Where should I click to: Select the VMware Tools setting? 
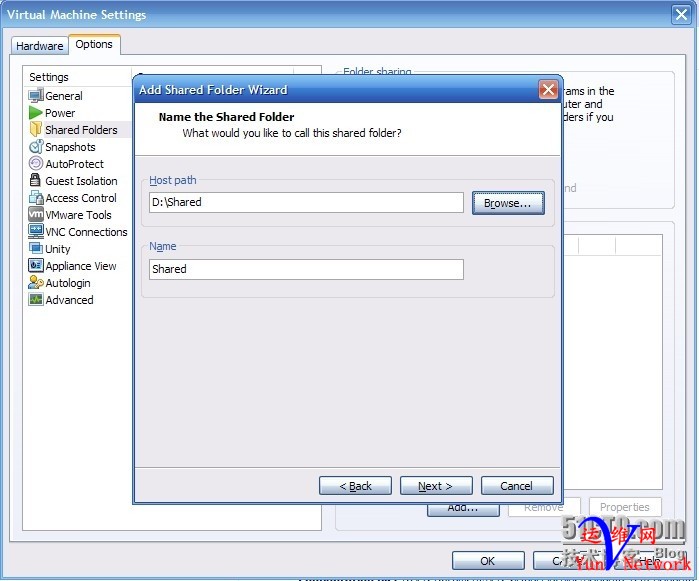pyautogui.click(x=78, y=214)
